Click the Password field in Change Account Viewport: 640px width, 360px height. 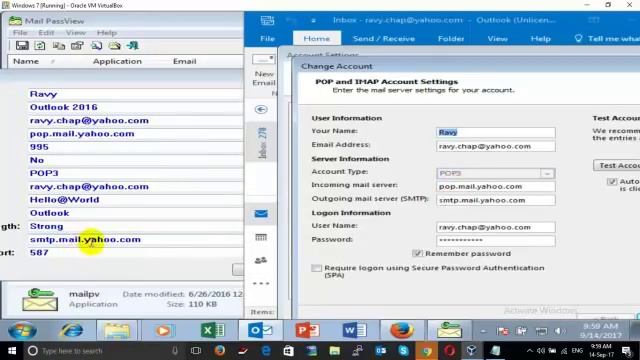point(496,240)
